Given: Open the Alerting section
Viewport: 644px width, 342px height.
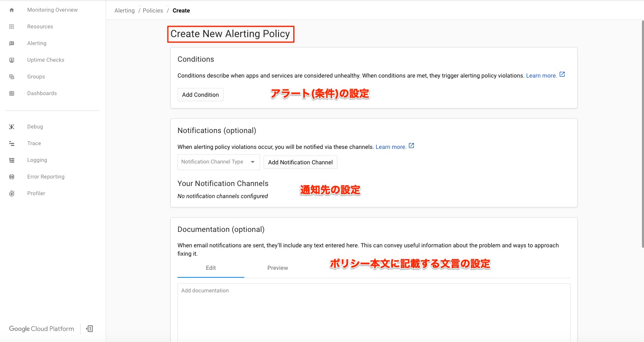Looking at the screenshot, I should pyautogui.click(x=37, y=43).
